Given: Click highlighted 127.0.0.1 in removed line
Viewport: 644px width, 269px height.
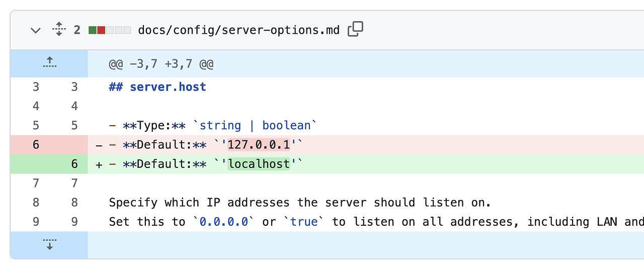Looking at the screenshot, I should pyautogui.click(x=259, y=145).
